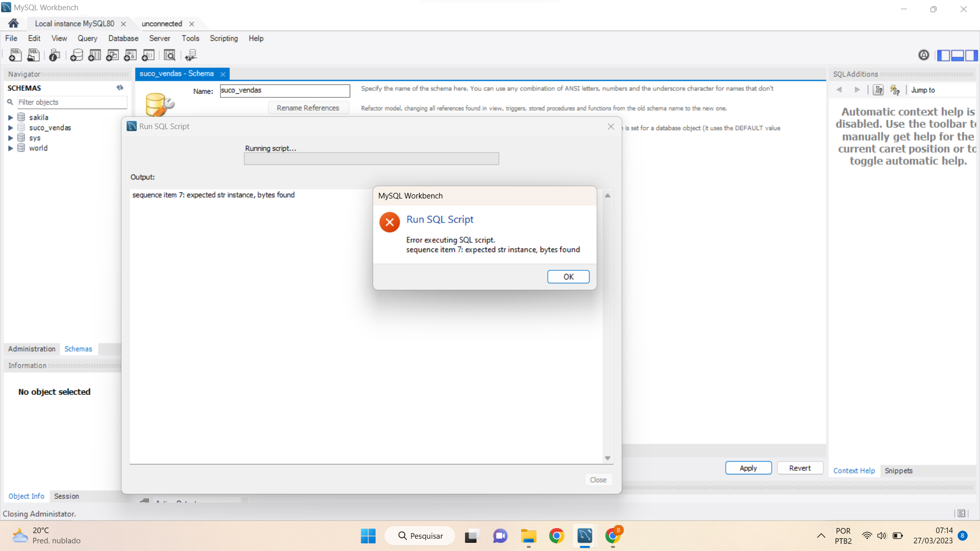
Task: Click Close in Run SQL Script dialog
Action: pyautogui.click(x=598, y=480)
